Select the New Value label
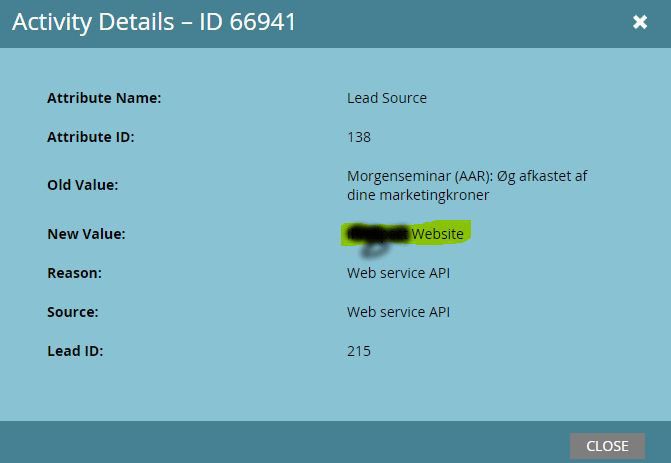This screenshot has width=671, height=463. pyautogui.click(x=86, y=234)
